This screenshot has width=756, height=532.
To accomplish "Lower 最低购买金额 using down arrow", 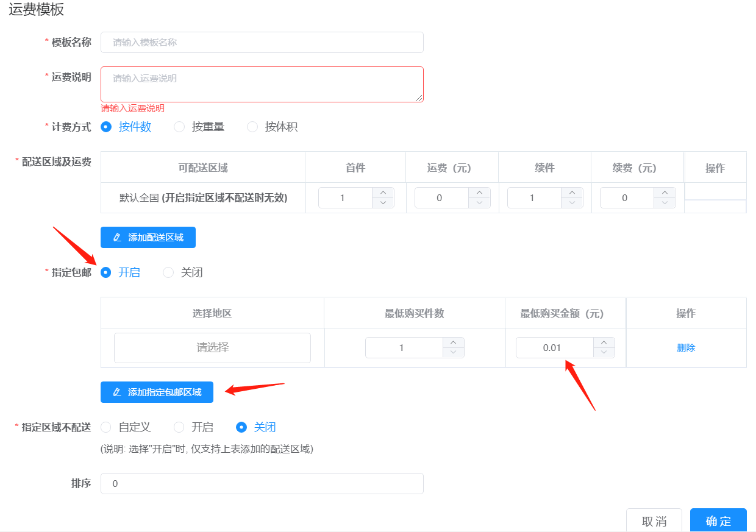I will [x=604, y=353].
